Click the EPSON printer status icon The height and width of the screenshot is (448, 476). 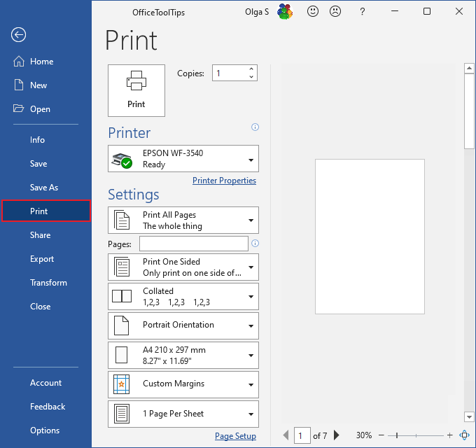(x=122, y=160)
